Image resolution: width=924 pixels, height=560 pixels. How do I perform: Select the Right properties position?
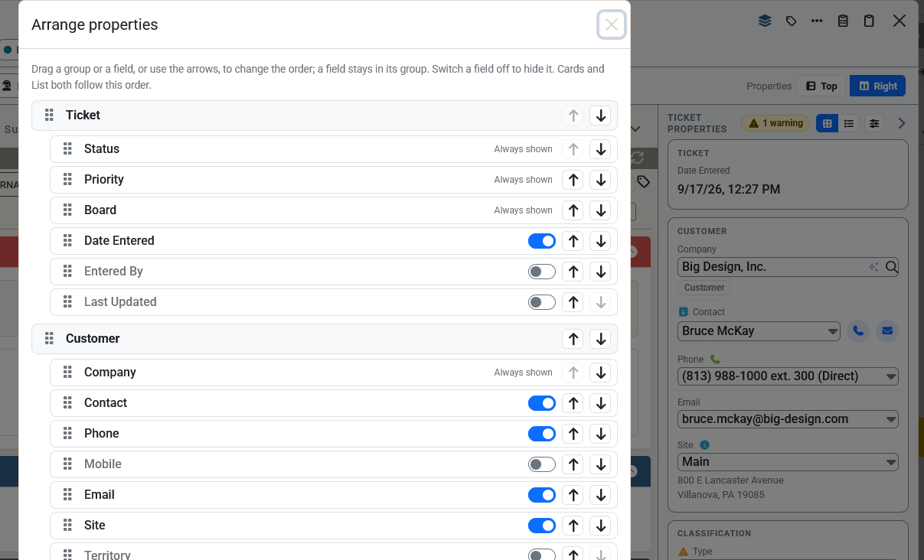pyautogui.click(x=877, y=86)
